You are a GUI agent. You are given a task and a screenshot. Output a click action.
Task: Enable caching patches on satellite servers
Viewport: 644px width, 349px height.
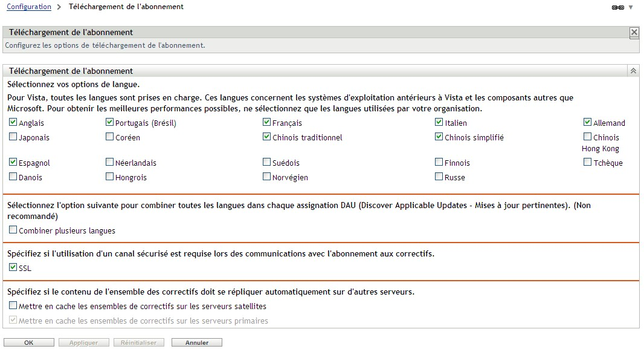[13, 306]
